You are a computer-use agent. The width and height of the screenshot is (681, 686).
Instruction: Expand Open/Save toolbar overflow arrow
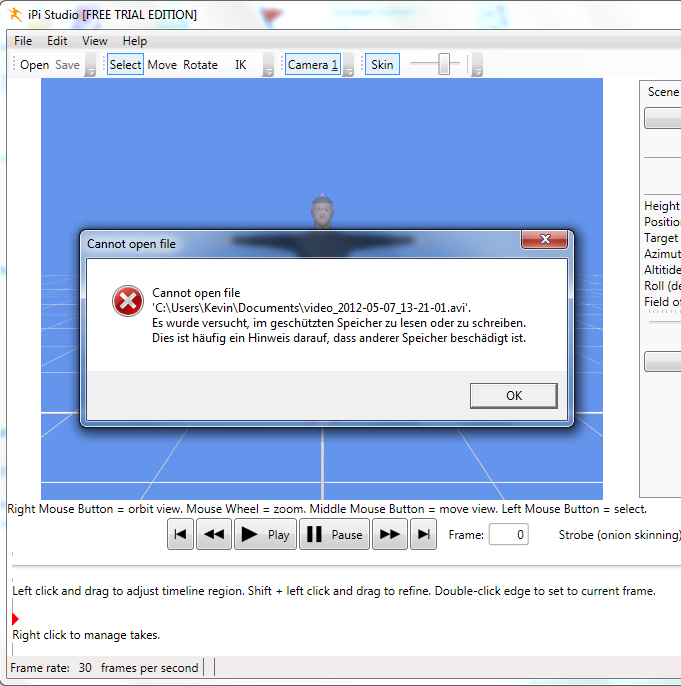91,65
